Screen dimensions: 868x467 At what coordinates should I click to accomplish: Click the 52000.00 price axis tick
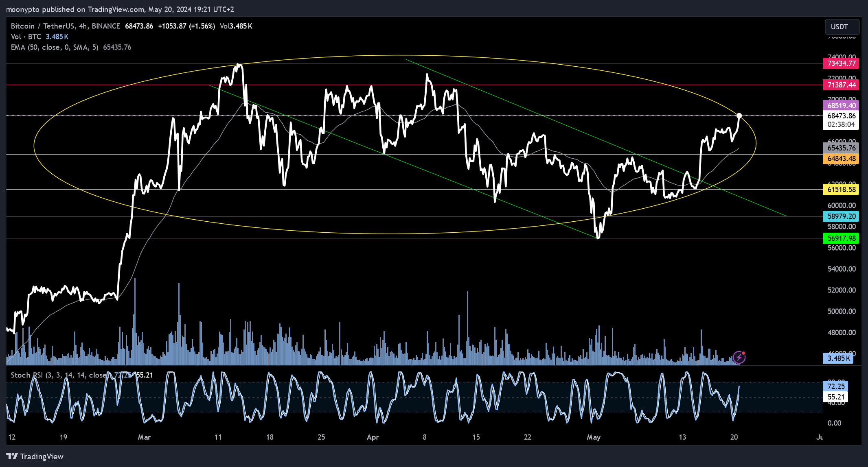[842, 290]
